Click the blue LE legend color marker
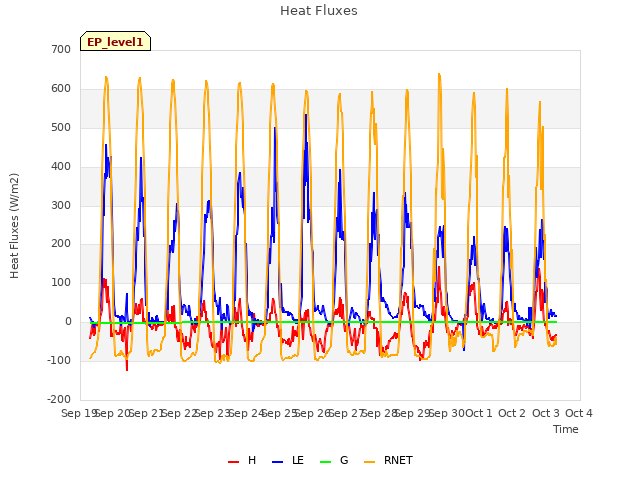This screenshot has width=640, height=480. [x=278, y=462]
